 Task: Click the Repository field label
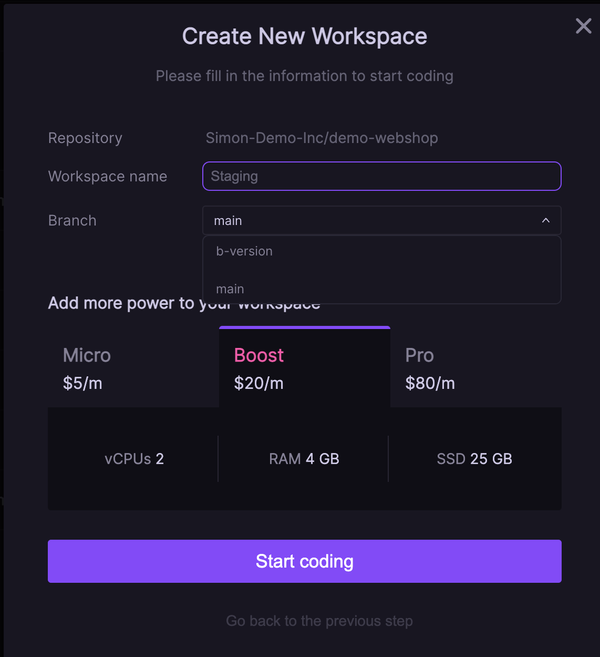point(85,138)
